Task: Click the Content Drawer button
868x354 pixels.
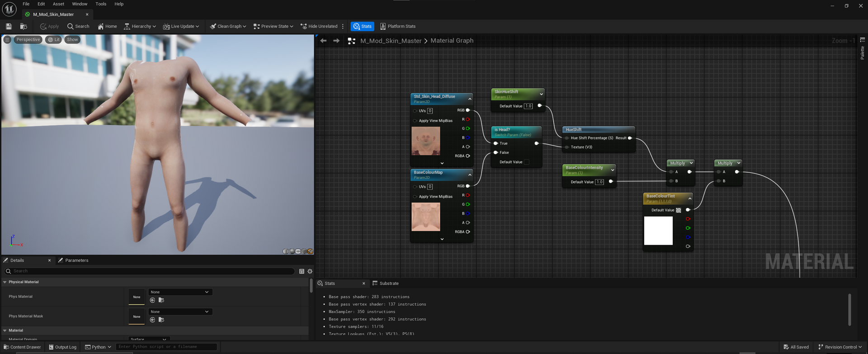Action: click(x=22, y=347)
